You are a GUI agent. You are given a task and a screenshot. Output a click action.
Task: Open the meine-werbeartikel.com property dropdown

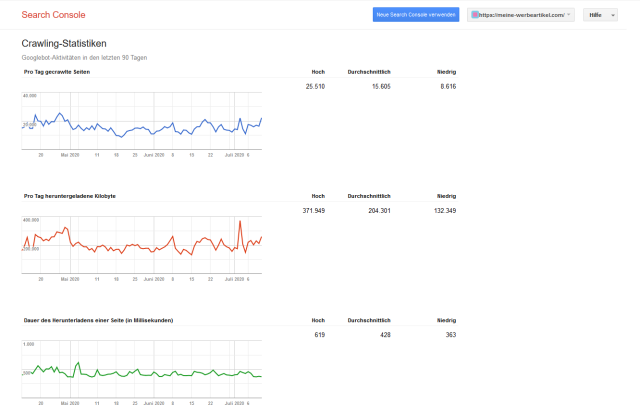pyautogui.click(x=521, y=15)
